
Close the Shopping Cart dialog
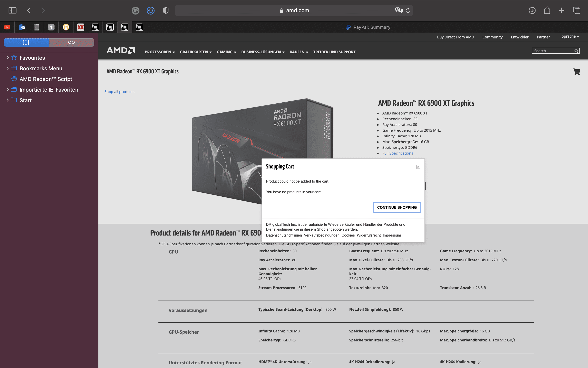418,167
